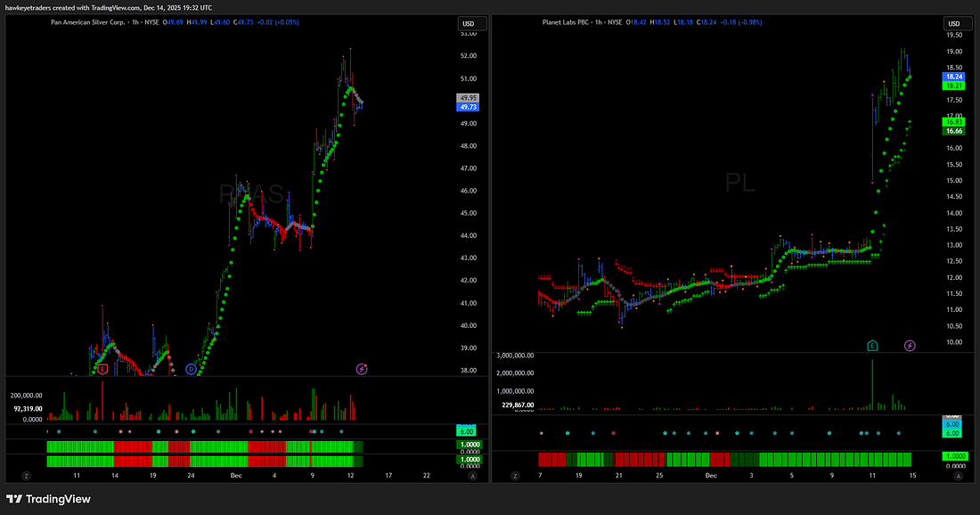The image size is (980, 515).
Task: Select the green 18.21 indicator label
Action: (954, 86)
